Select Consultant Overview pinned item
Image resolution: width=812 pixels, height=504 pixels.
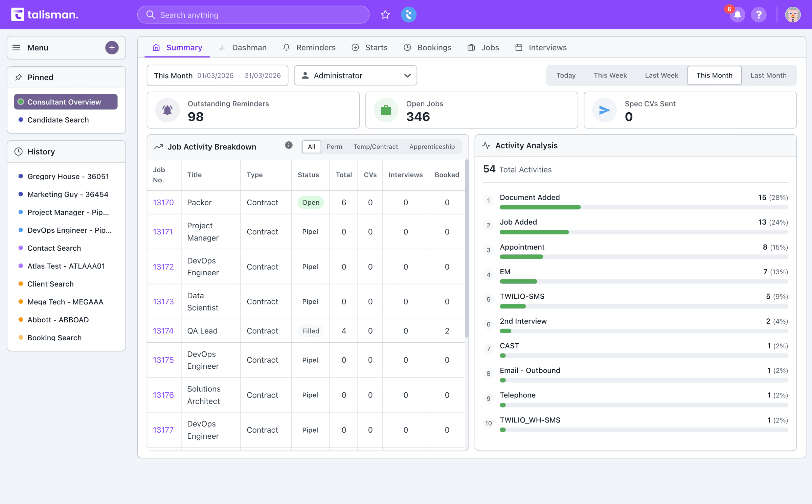tap(66, 102)
